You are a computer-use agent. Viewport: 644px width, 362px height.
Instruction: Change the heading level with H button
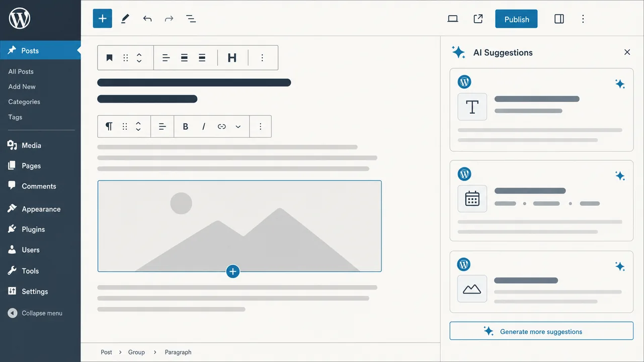tap(232, 58)
